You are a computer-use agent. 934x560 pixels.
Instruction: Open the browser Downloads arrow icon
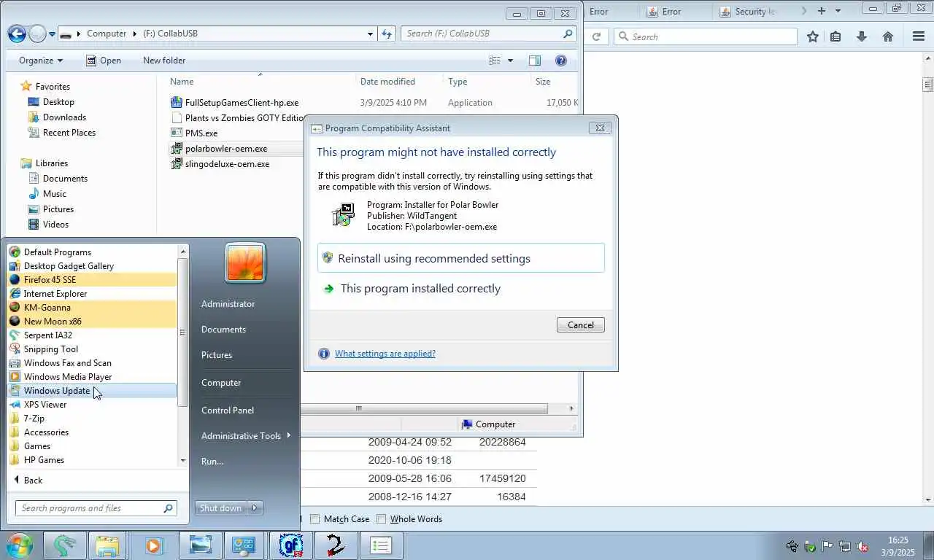click(862, 36)
